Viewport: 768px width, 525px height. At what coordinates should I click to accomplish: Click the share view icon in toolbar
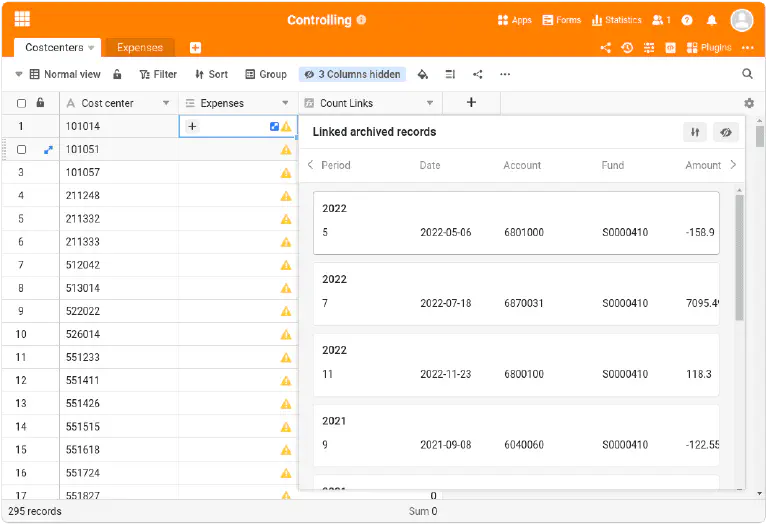coord(478,74)
